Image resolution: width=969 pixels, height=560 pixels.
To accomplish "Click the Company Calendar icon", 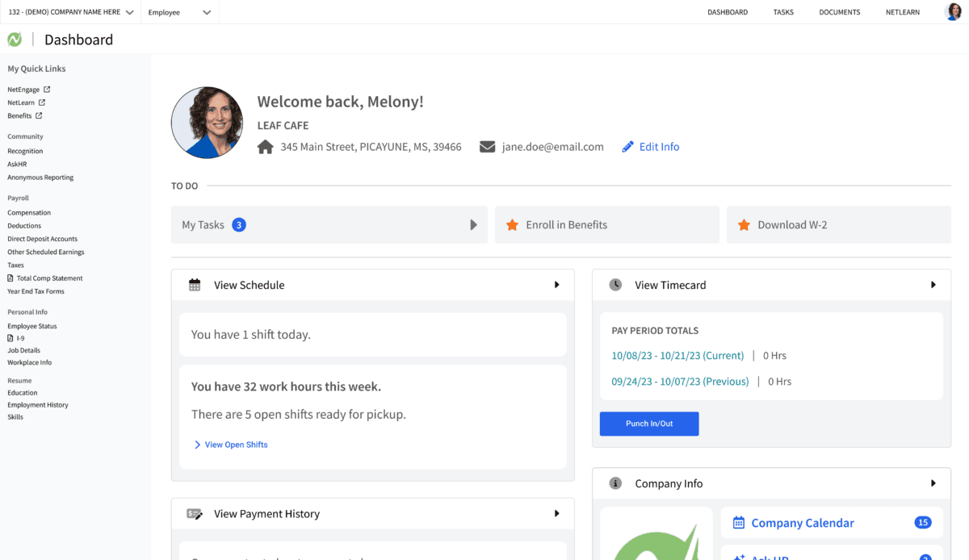I will 738,523.
